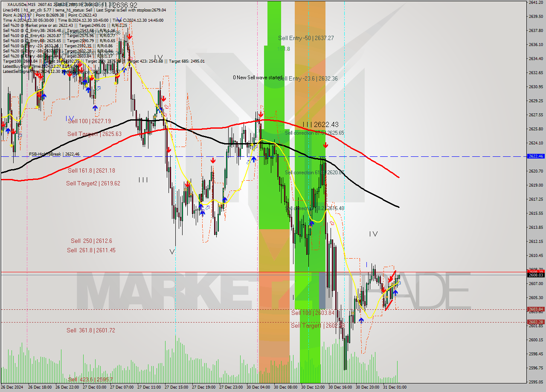The height and width of the screenshot is (392, 546).
Task: Click the red 2602.28 price axis tag
Action: [536, 322]
